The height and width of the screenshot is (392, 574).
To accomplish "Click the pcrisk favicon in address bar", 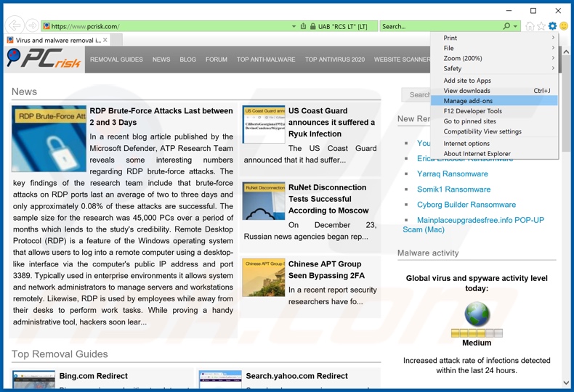I will click(x=46, y=26).
